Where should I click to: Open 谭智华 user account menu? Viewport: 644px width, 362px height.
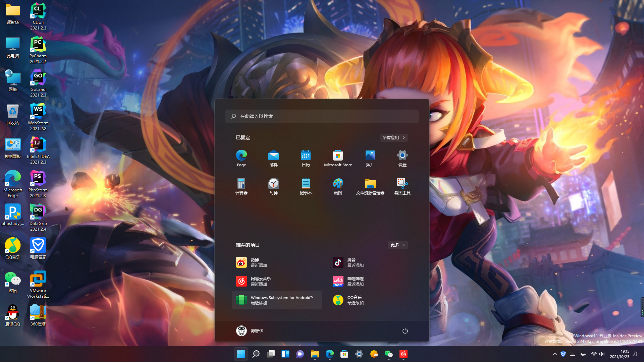(250, 331)
